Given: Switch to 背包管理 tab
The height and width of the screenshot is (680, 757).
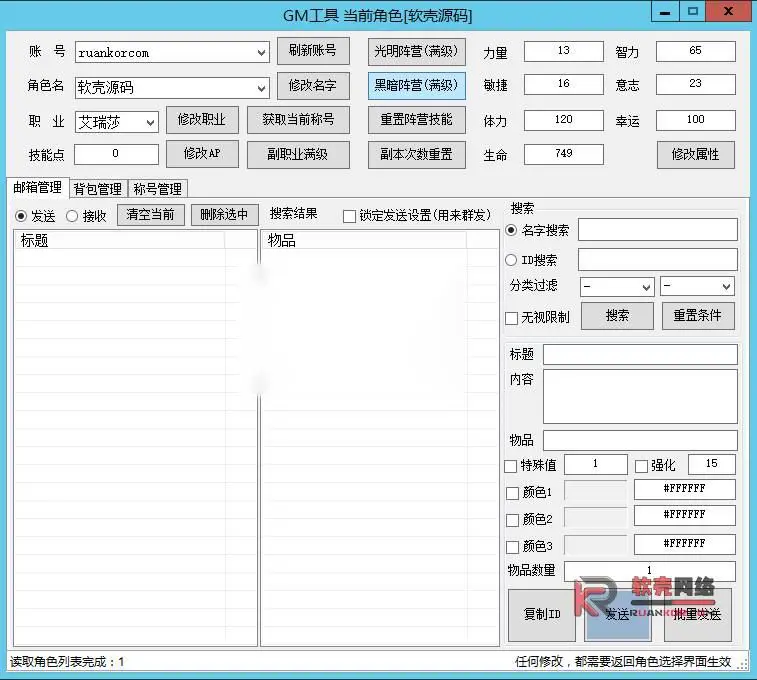Looking at the screenshot, I should coord(98,189).
